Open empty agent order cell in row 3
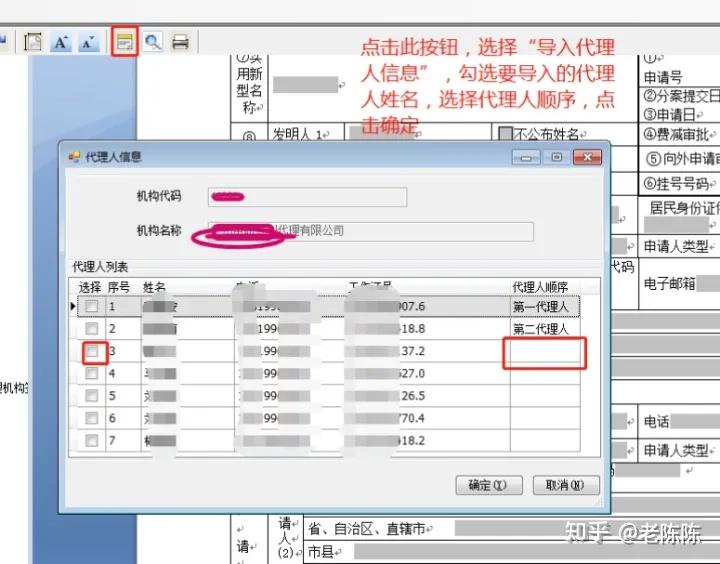The height and width of the screenshot is (564, 720). [x=544, y=352]
